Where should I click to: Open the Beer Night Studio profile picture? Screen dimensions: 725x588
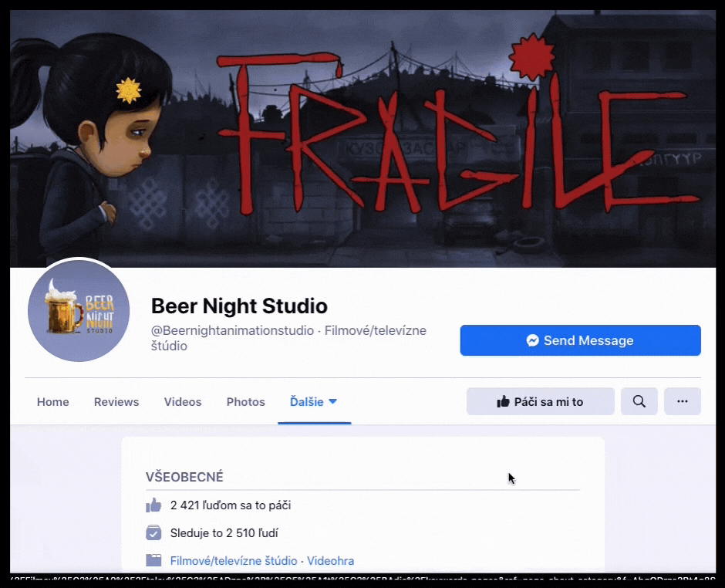click(x=79, y=311)
